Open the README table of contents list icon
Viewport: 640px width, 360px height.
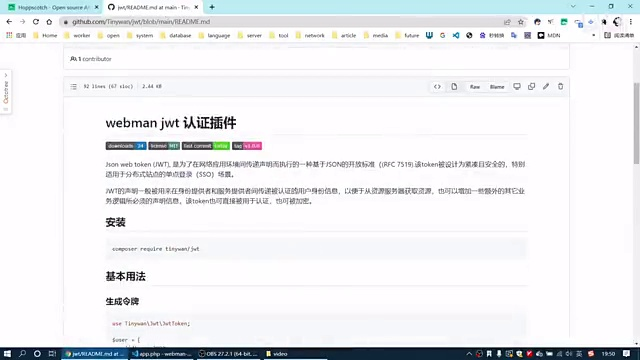click(x=73, y=87)
